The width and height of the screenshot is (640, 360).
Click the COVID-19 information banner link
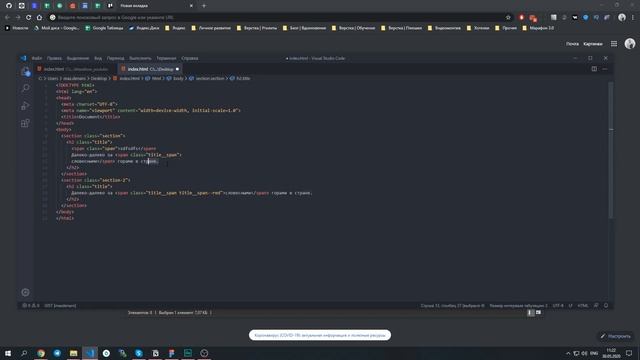[x=320, y=335]
